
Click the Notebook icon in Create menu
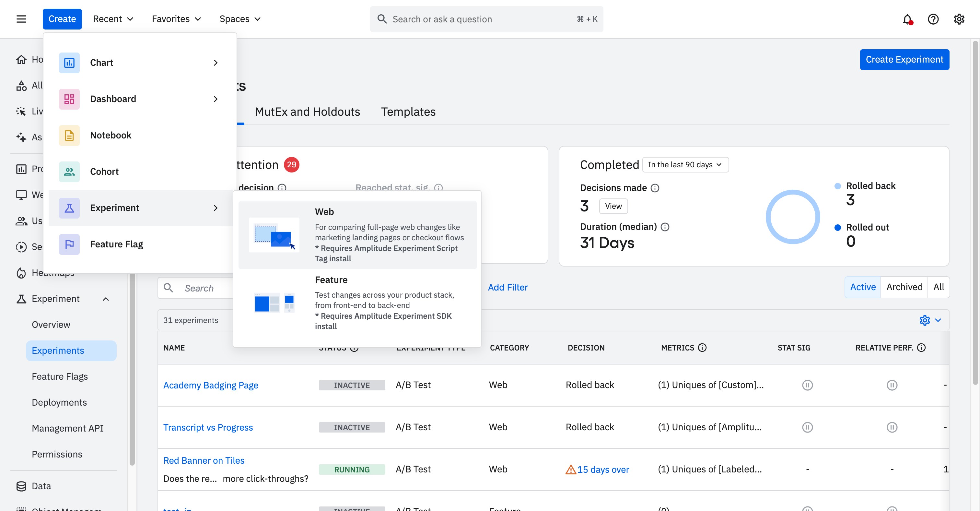tap(69, 136)
